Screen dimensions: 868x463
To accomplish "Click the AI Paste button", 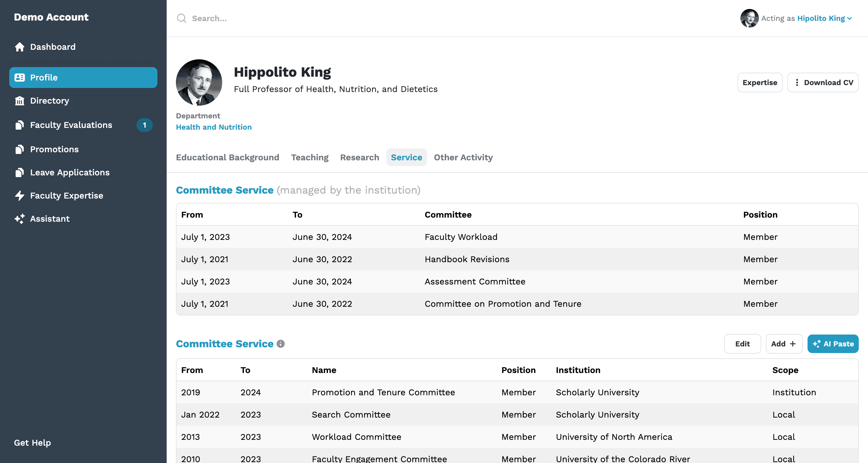I will [833, 344].
